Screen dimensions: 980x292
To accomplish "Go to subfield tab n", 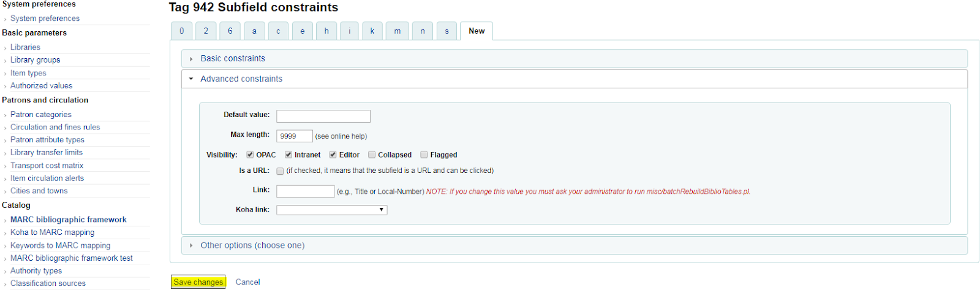I will pyautogui.click(x=423, y=31).
